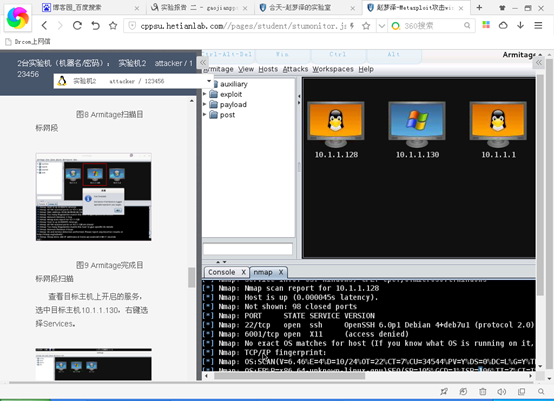Click the window copy icon in status bar
Image resolution: width=554 pixels, height=401 pixels.
[x=521, y=391]
